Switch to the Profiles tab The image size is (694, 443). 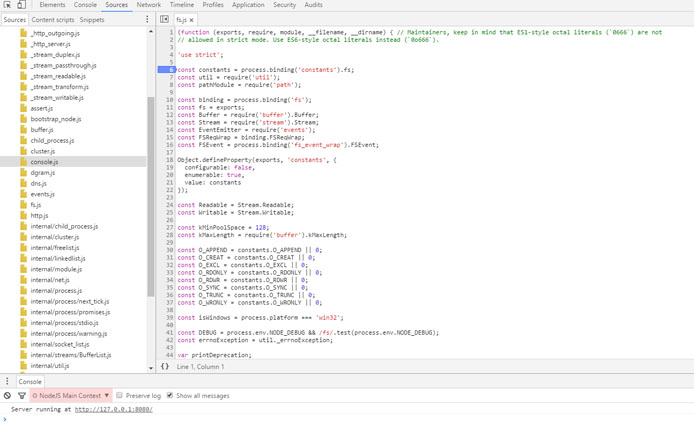[213, 5]
